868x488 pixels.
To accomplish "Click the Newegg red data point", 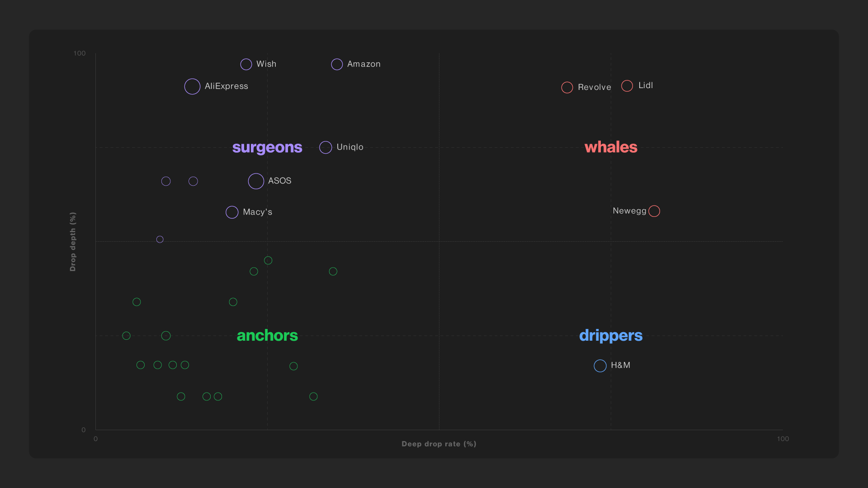I will (654, 211).
